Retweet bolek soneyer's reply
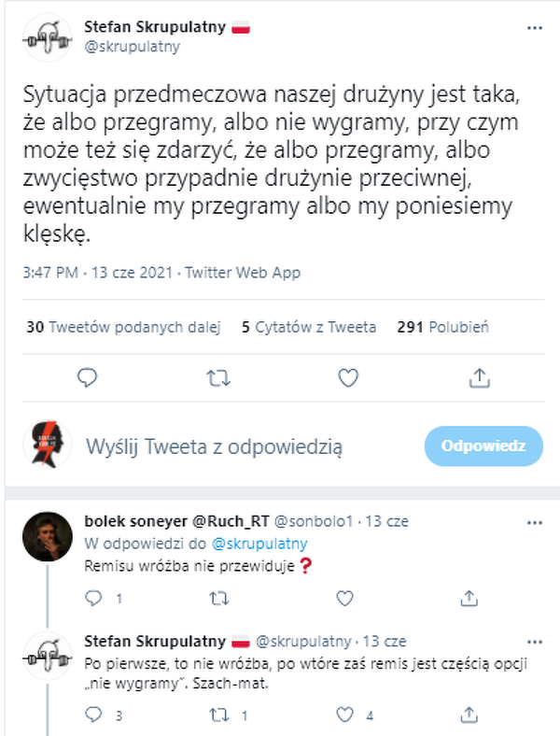The width and height of the screenshot is (560, 736). [x=217, y=598]
